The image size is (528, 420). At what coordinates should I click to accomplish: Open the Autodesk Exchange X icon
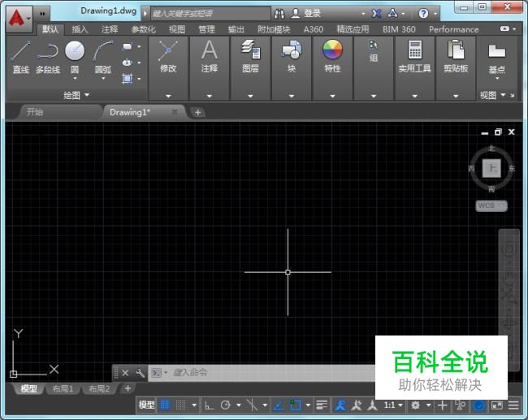point(376,14)
